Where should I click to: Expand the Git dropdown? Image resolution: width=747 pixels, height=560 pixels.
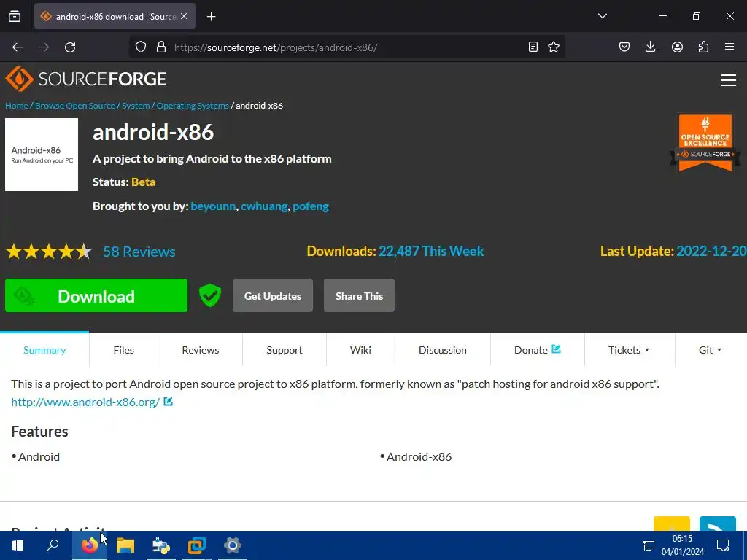[710, 350]
